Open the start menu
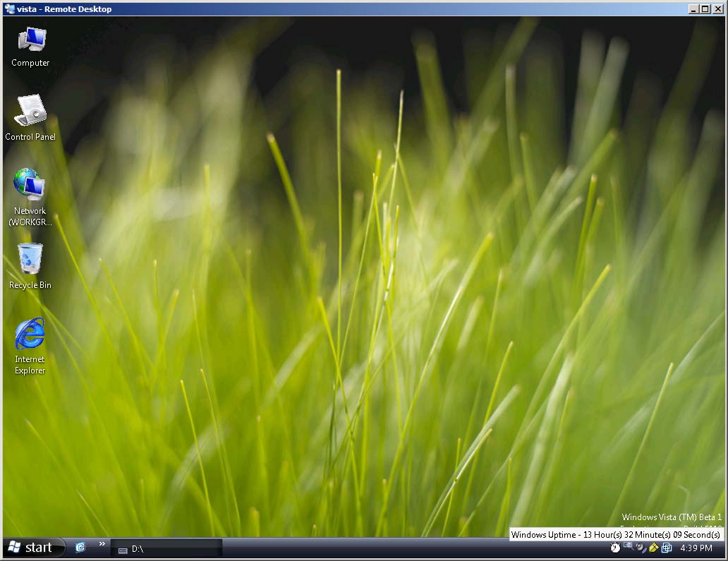Viewport: 728px width, 561px height. coord(33,548)
